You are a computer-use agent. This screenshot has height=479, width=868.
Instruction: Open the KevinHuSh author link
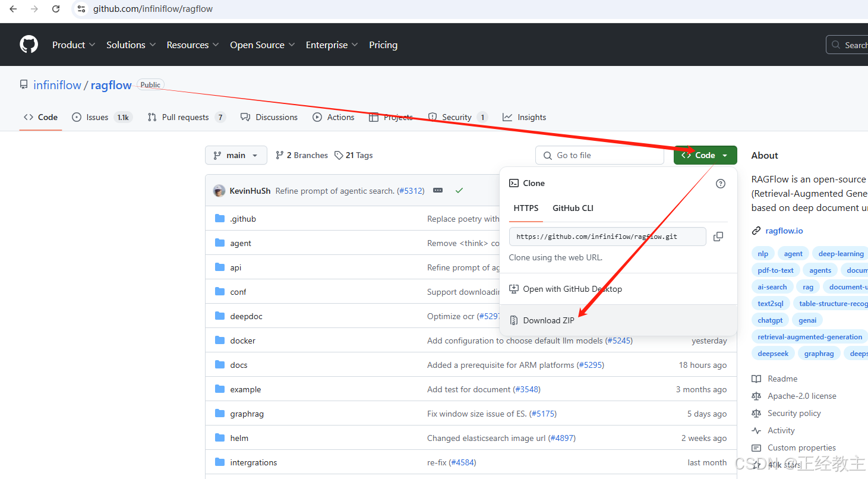click(250, 191)
